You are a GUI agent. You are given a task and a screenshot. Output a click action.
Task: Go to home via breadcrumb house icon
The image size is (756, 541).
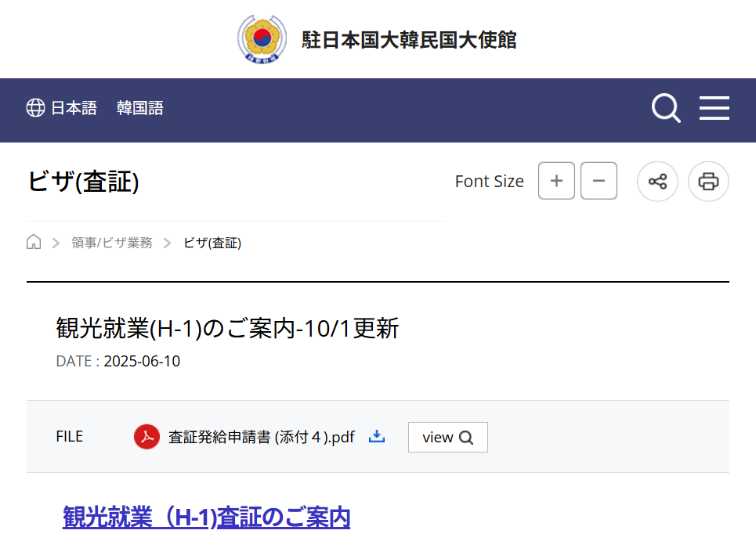tap(34, 242)
